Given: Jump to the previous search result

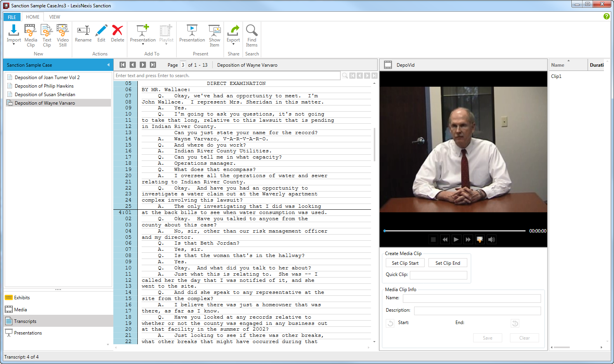Looking at the screenshot, I should pos(360,76).
